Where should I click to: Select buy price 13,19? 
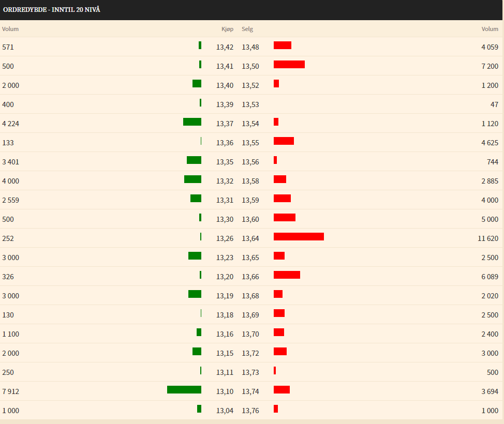[x=225, y=296]
